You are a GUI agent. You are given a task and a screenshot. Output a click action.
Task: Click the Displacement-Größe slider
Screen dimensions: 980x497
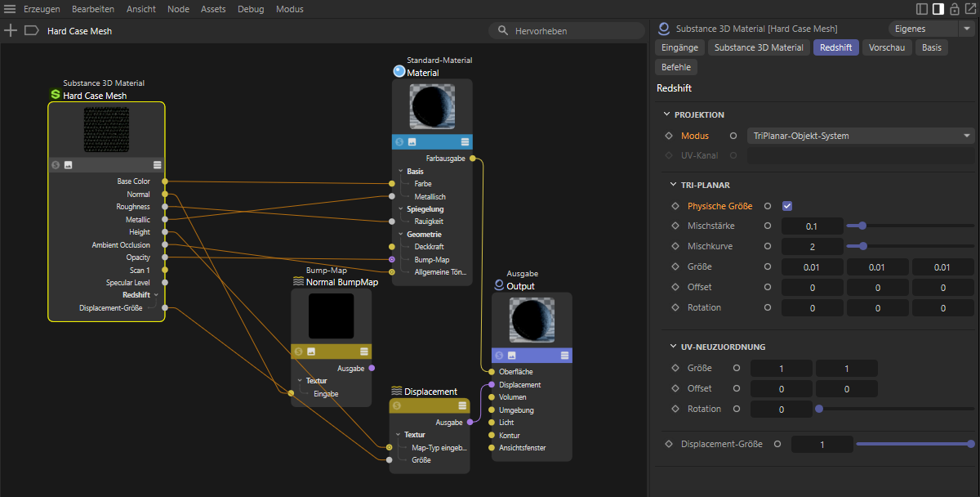[913, 444]
